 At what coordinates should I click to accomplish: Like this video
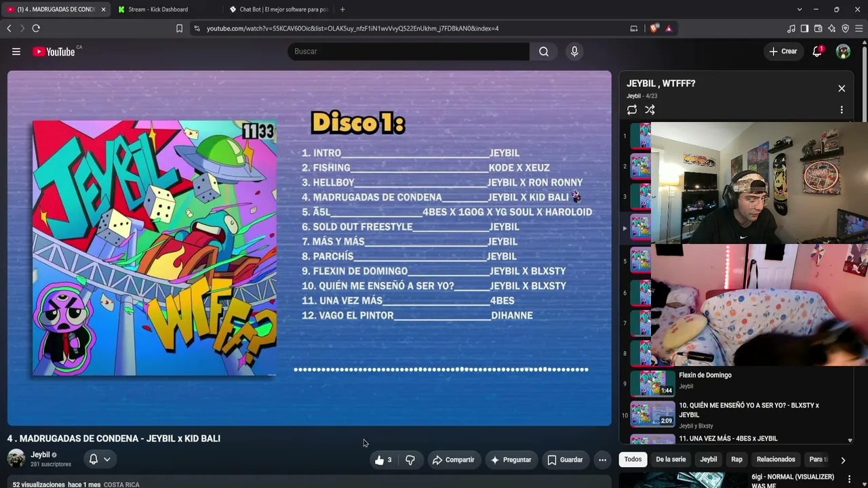click(x=383, y=460)
